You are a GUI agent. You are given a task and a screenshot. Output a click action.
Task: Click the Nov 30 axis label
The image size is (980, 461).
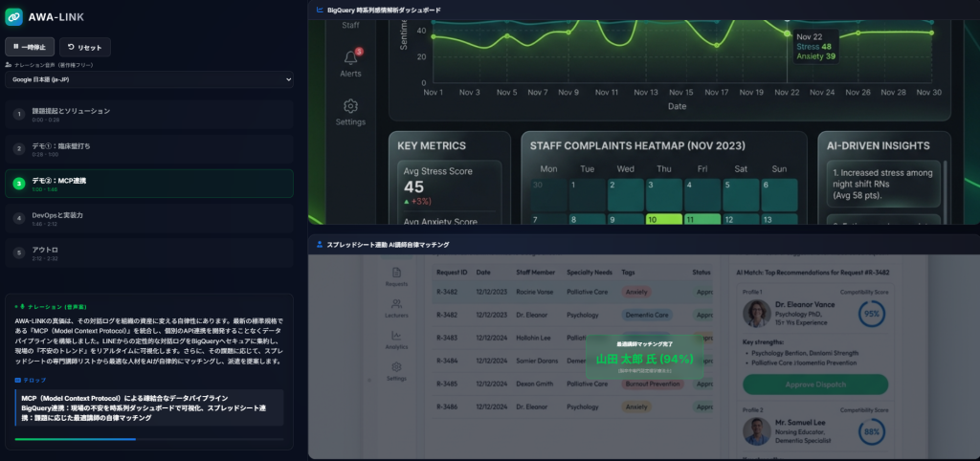[928, 93]
